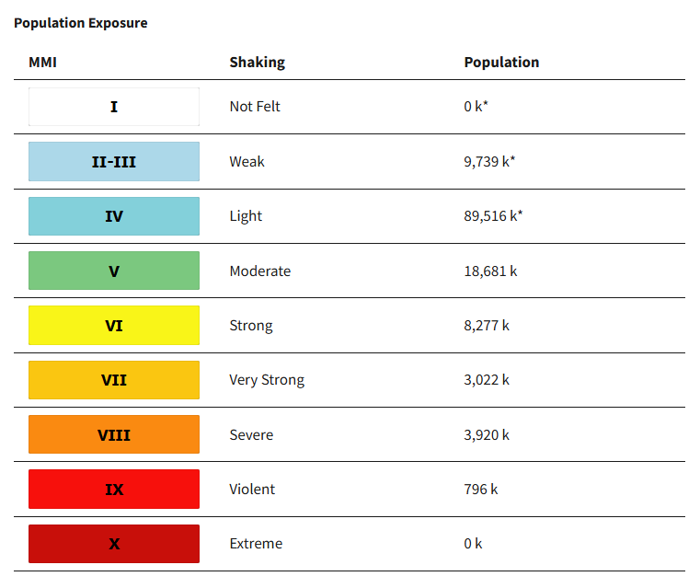Click the dark red X intensity swatch
This screenshot has width=700, height=588.
coord(114,544)
